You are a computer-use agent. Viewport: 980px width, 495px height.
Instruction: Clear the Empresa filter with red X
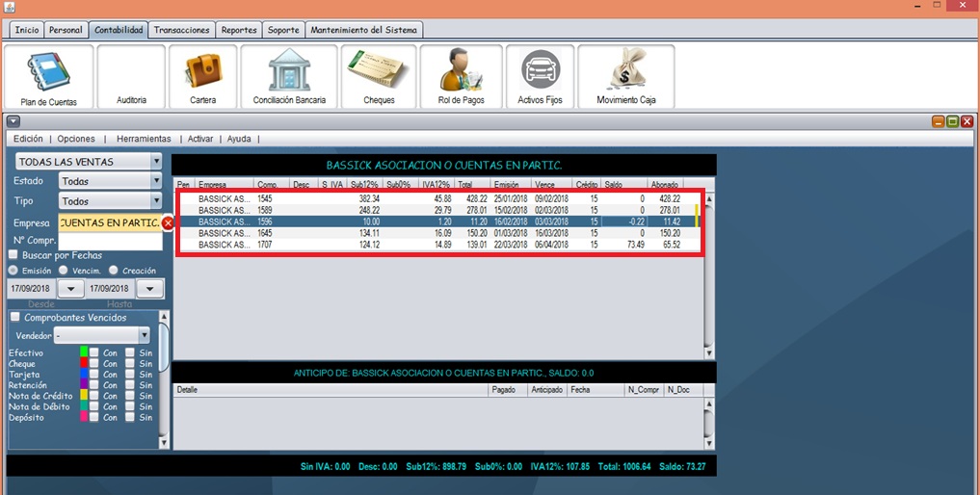[168, 223]
